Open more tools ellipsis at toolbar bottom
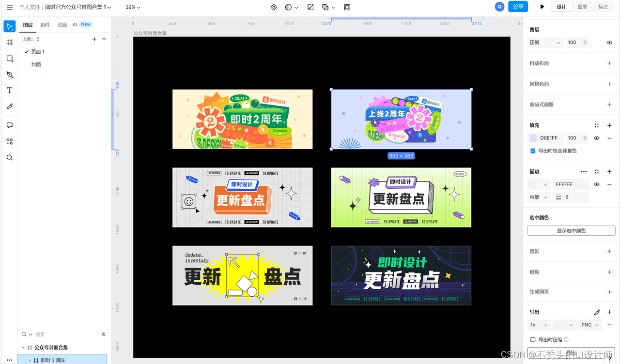The image size is (620, 364). coord(10,360)
